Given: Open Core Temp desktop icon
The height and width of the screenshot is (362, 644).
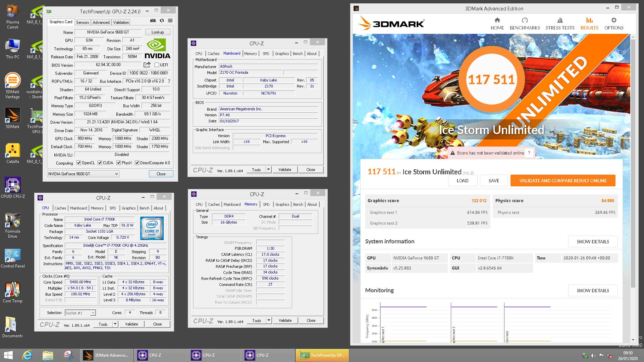Looking at the screenshot, I should point(12,293).
